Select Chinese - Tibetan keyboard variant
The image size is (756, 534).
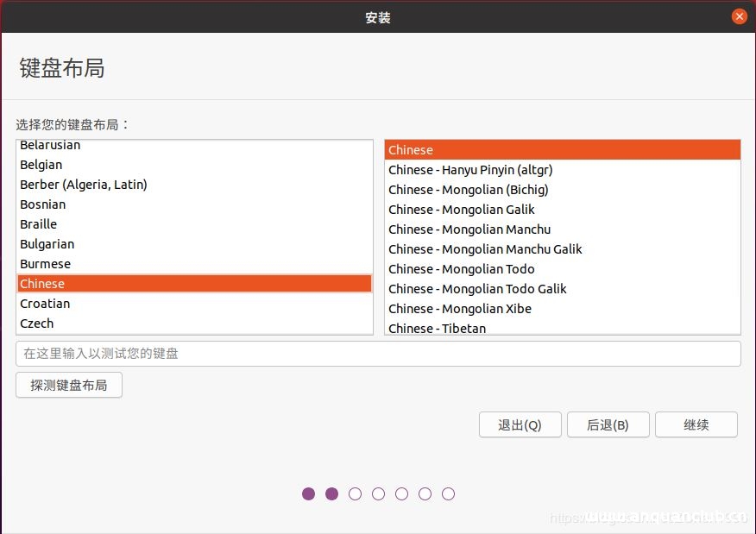(x=436, y=328)
